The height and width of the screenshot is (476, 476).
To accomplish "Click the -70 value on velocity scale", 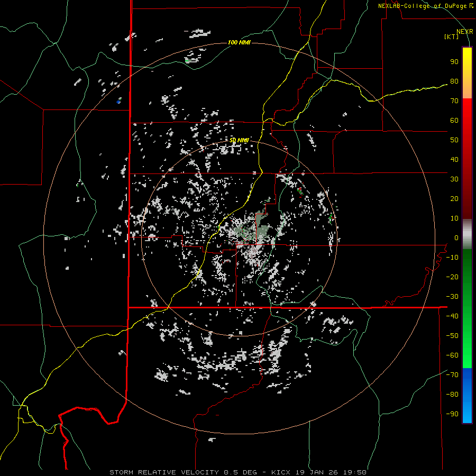I will [452, 375].
